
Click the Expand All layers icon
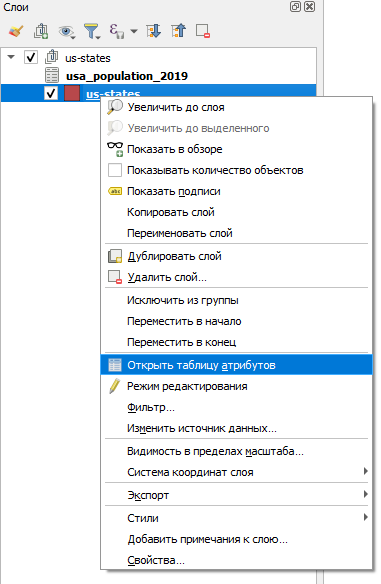click(153, 31)
